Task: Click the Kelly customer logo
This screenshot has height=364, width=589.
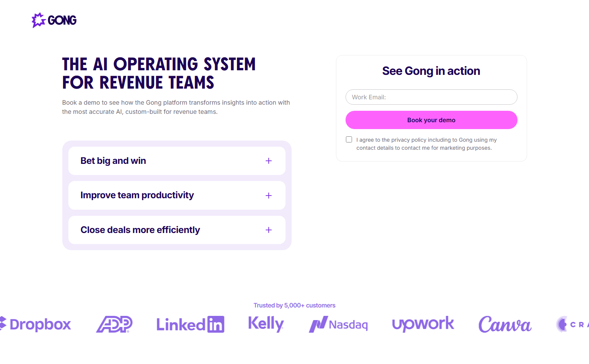Action: click(x=266, y=324)
